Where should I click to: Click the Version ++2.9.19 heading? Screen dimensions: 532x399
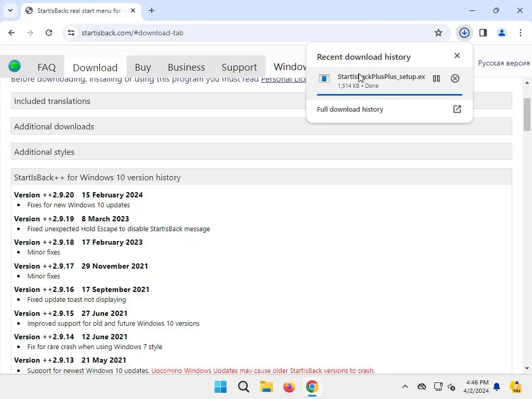[x=72, y=219]
